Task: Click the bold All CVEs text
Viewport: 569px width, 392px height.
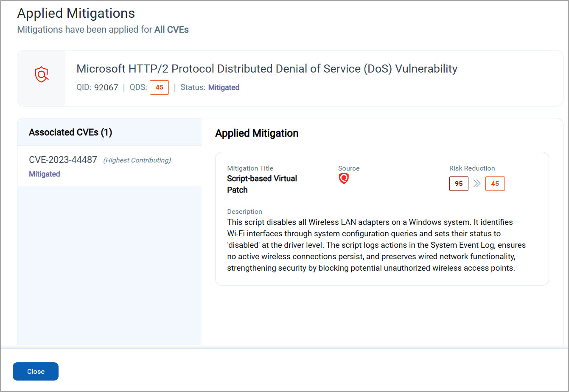Action: (x=171, y=30)
